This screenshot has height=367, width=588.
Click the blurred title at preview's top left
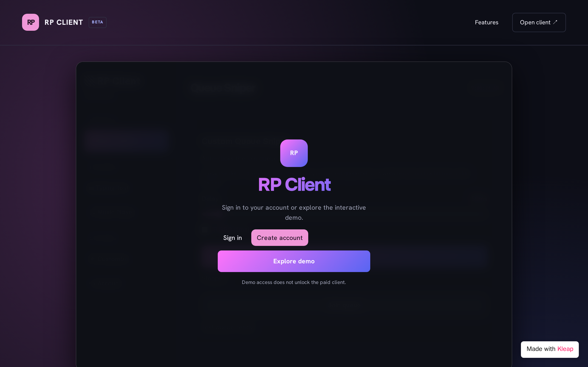coord(113,81)
